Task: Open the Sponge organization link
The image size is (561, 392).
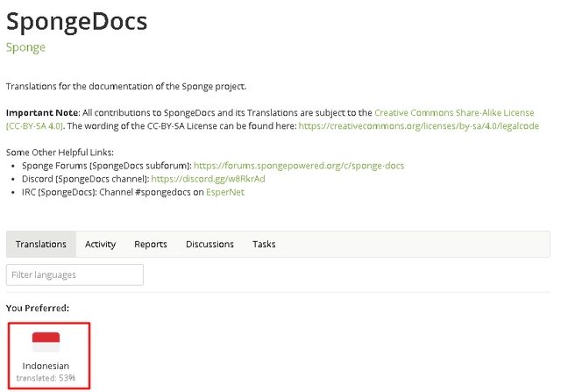Action: pos(25,47)
